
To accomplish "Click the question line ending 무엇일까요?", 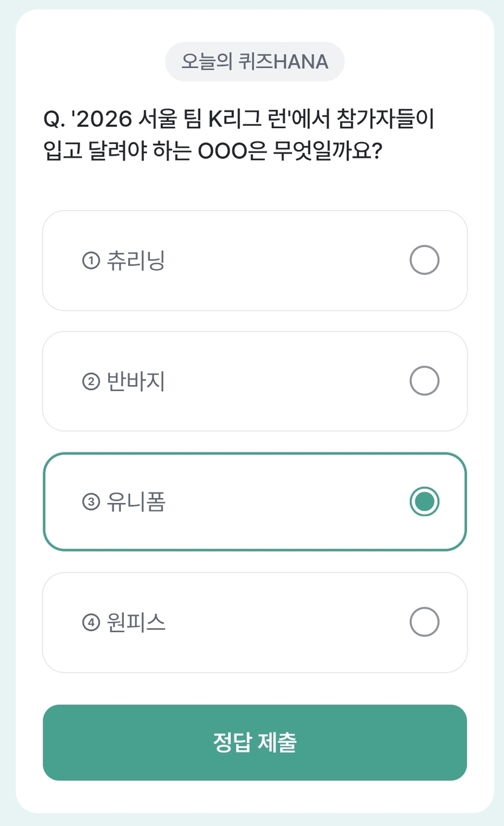I will pos(213,151).
